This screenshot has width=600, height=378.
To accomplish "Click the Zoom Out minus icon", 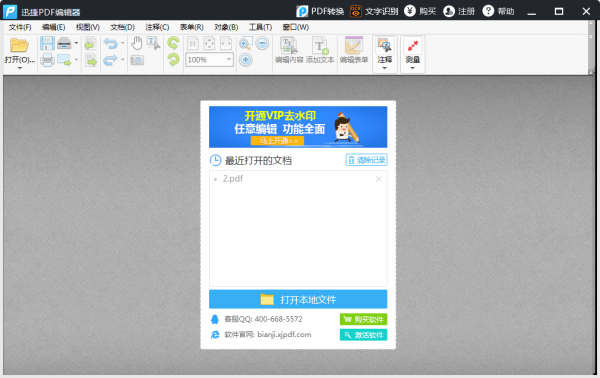I will (x=262, y=43).
